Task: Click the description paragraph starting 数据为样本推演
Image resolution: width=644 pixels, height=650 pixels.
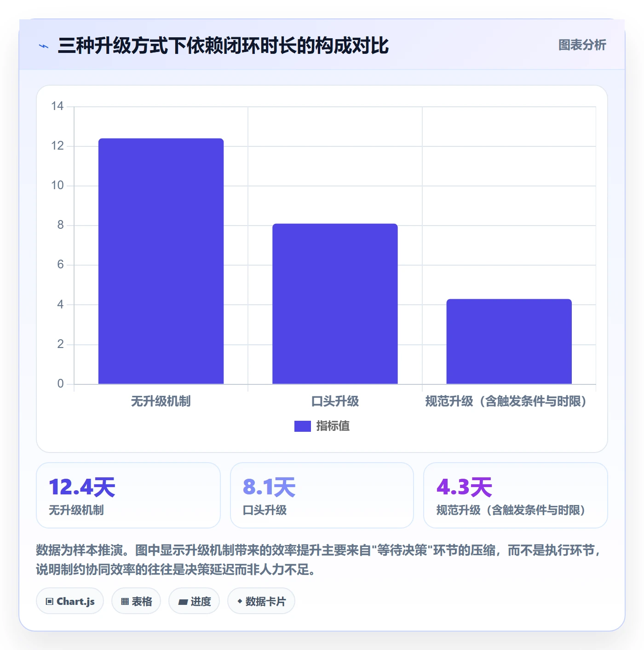Action: tap(319, 560)
